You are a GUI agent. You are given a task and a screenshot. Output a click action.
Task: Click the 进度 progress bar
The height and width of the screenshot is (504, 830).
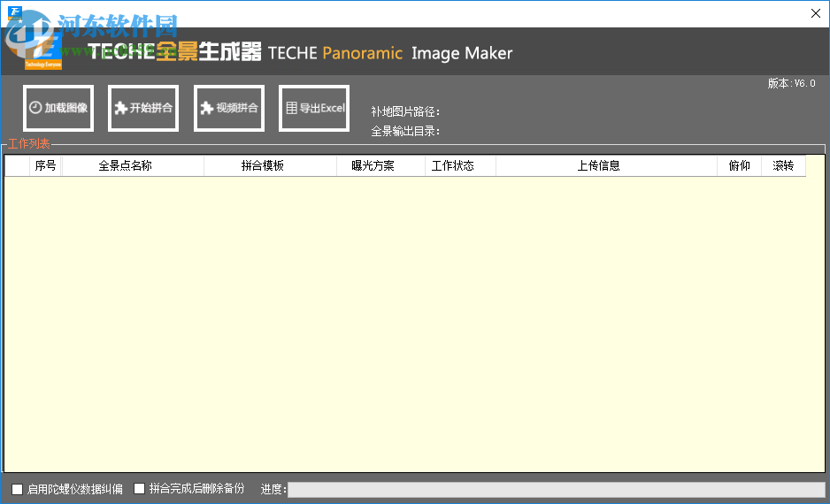[x=556, y=489]
